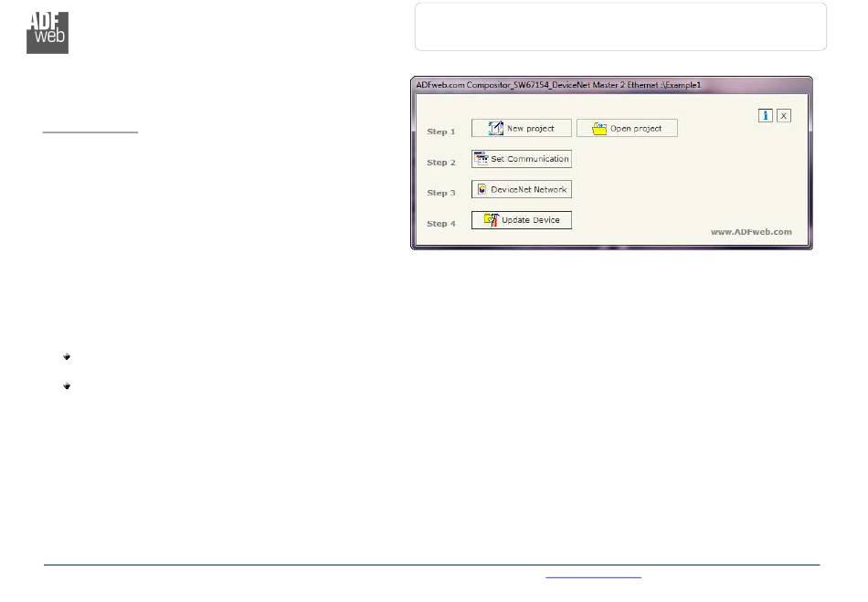Click the Compositor window title bar text
868x602 pixels.
(558, 85)
